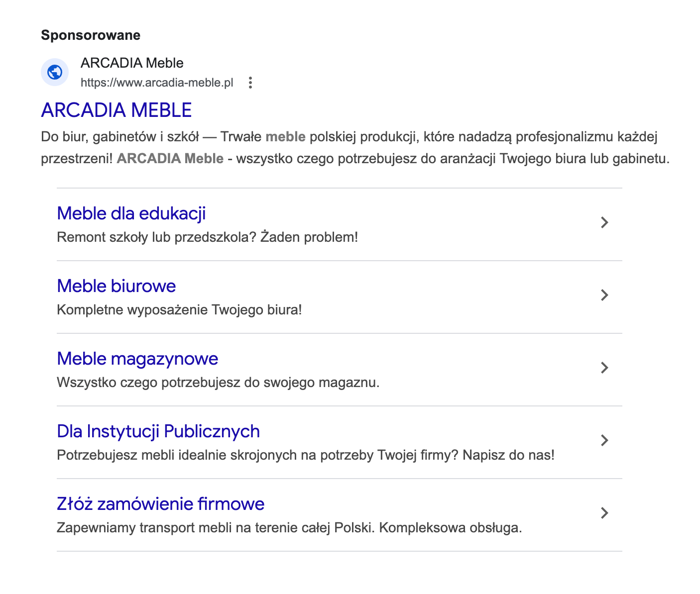Click the ARCADIA Meble site name
The width and height of the screenshot is (700, 594).
132,63
